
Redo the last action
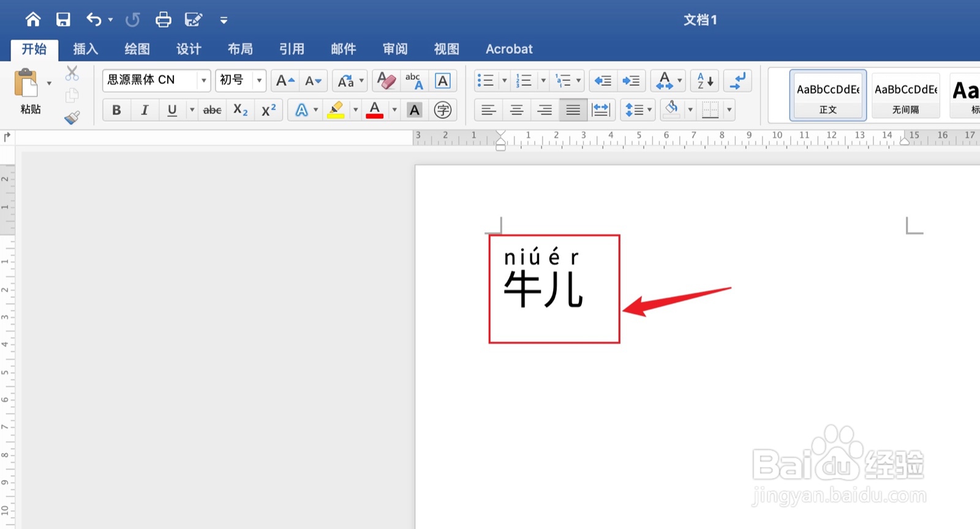[132, 20]
